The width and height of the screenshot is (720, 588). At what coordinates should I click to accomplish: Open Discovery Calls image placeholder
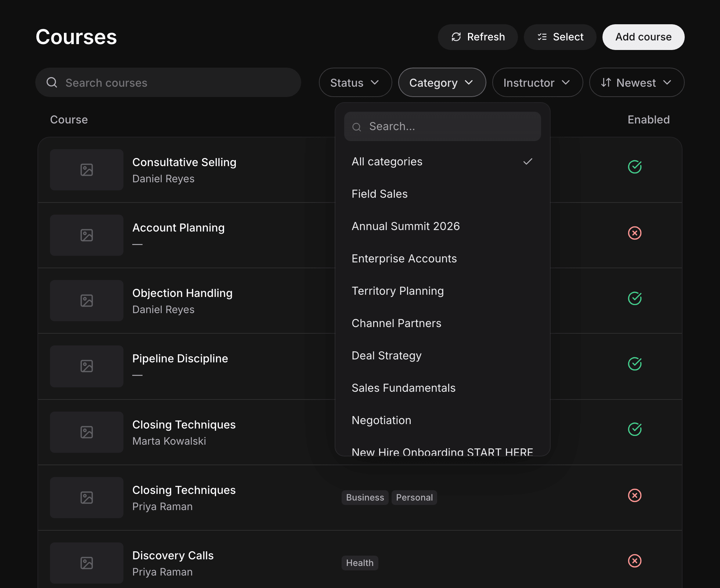pos(87,563)
